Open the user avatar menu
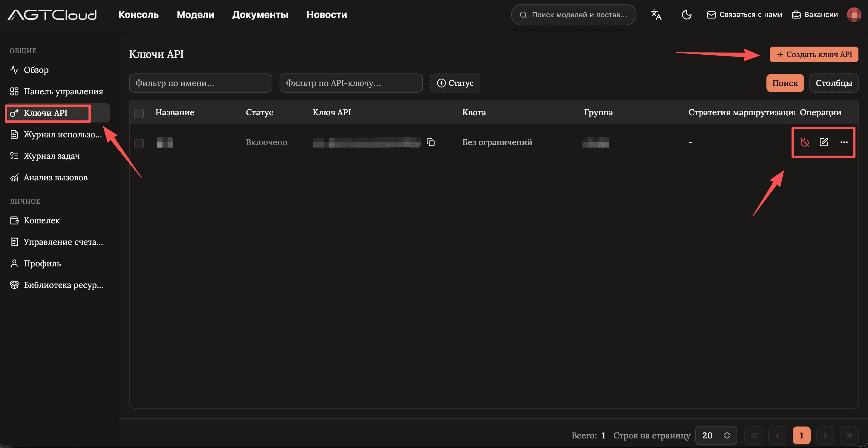 [854, 15]
